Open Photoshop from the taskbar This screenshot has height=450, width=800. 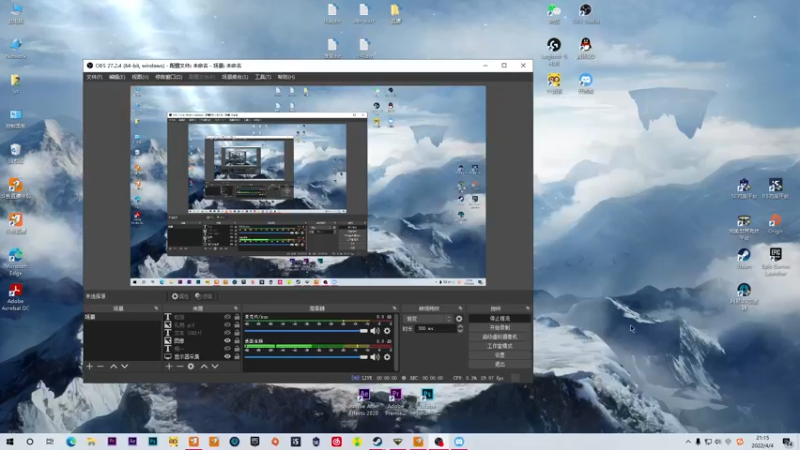tap(153, 441)
